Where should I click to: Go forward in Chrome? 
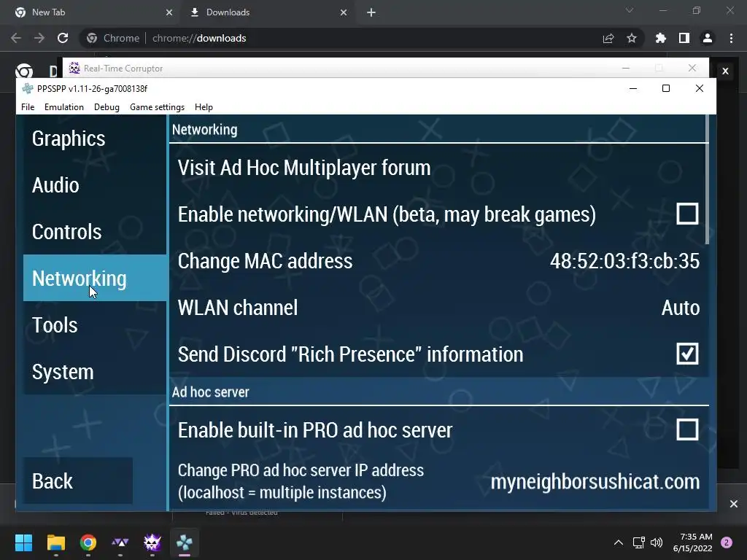click(39, 38)
